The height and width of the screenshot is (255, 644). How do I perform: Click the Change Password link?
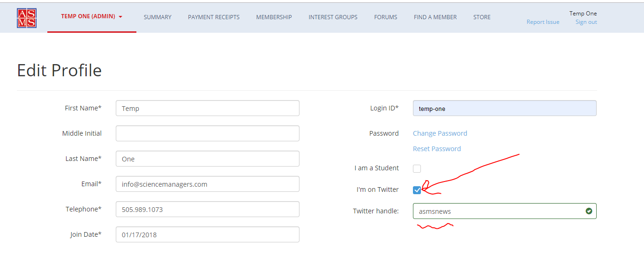[x=440, y=133]
